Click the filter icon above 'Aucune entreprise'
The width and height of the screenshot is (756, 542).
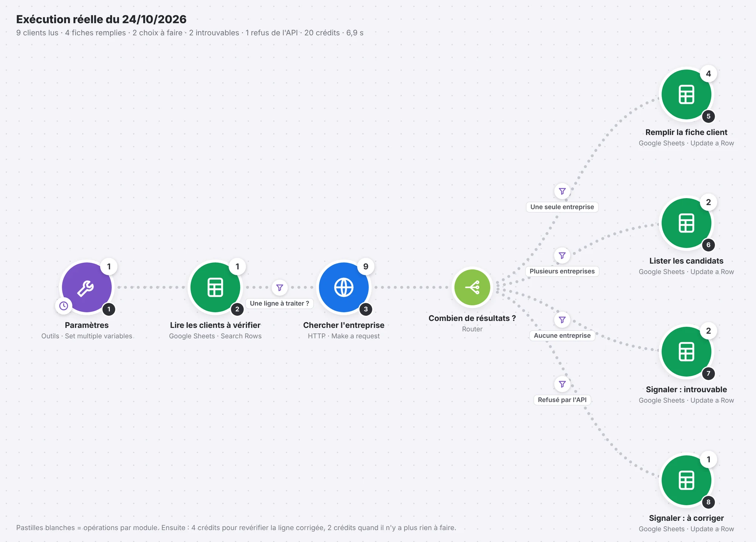point(562,320)
